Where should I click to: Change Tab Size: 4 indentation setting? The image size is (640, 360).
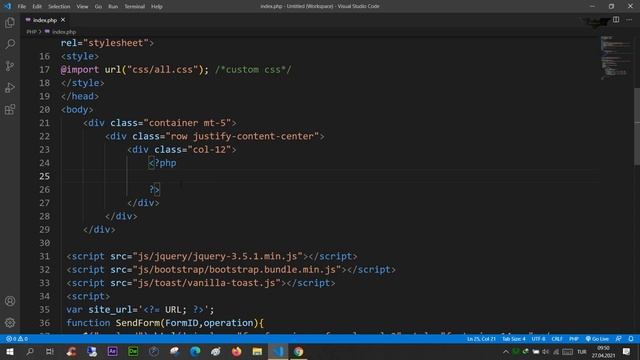[513, 339]
